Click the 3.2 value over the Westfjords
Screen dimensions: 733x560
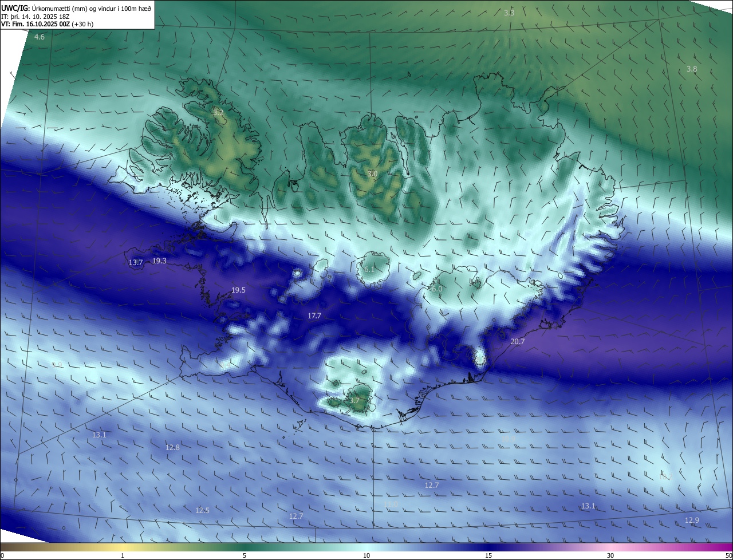tap(218, 112)
